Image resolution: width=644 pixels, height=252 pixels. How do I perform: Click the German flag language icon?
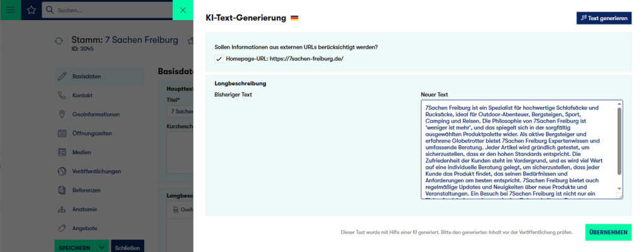[x=294, y=18]
